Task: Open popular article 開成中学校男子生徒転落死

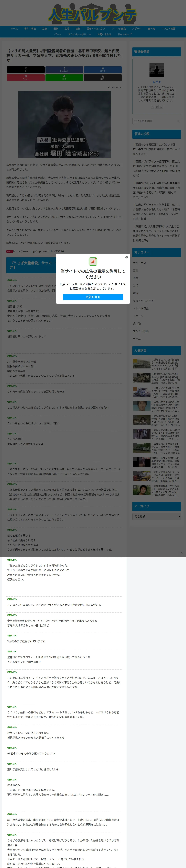Action: [x=157, y=491]
